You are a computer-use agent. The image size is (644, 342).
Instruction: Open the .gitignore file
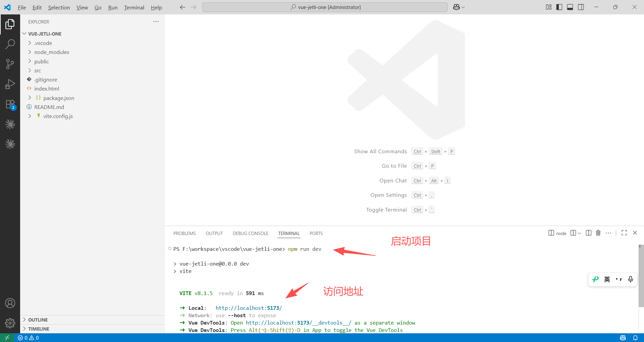(46, 79)
